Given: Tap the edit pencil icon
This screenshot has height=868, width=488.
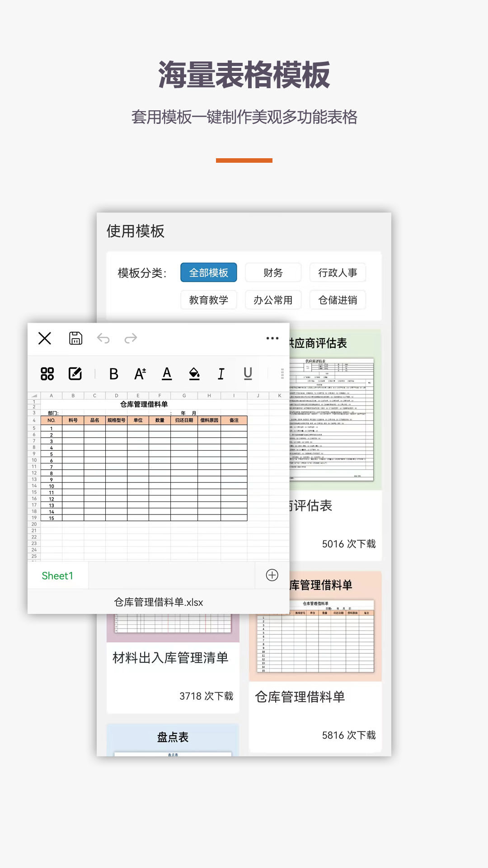Looking at the screenshot, I should 75,374.
